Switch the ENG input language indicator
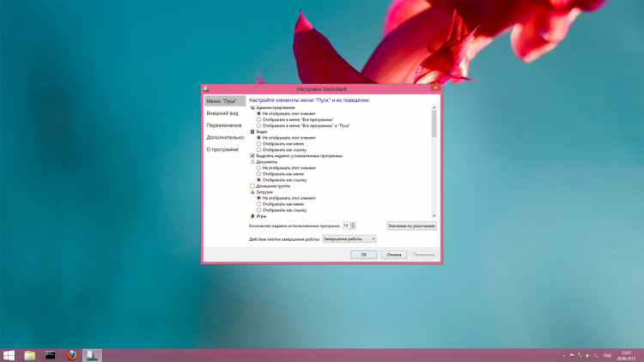 (x=607, y=356)
